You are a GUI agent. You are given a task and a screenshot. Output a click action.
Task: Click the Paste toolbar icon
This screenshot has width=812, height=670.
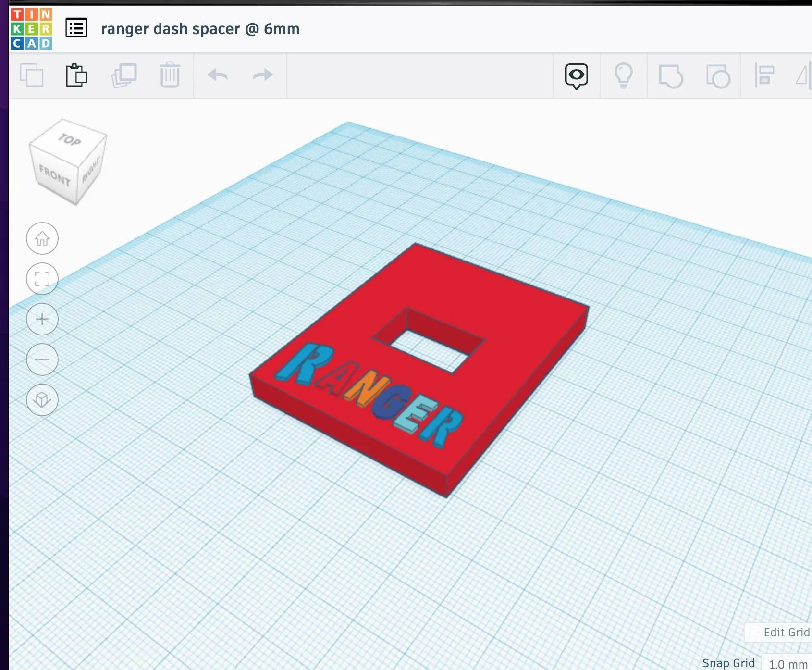click(x=76, y=75)
